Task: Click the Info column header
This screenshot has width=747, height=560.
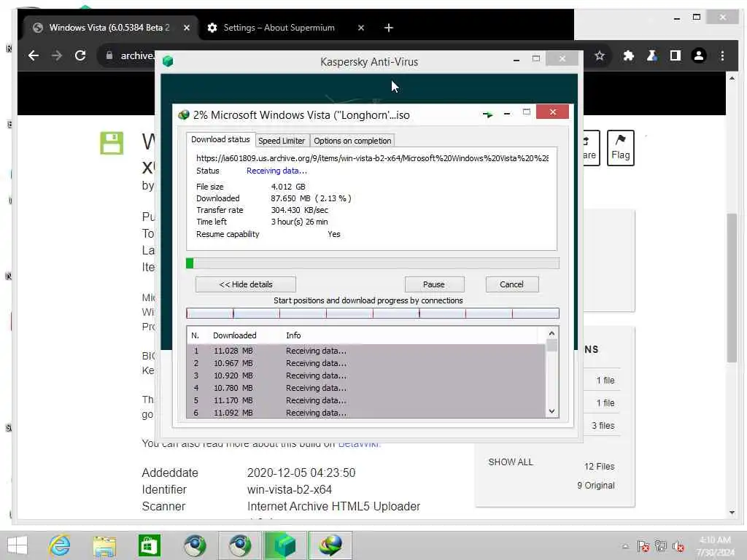Action: point(293,335)
